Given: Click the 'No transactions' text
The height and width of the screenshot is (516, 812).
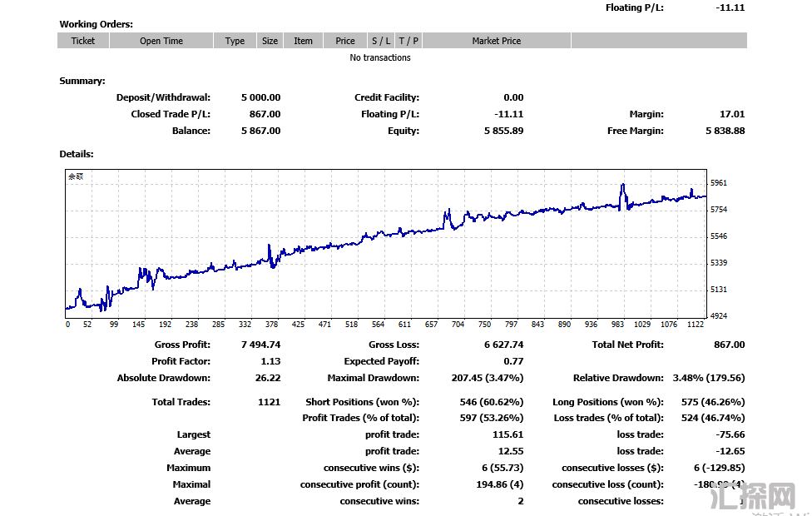Looking at the screenshot, I should click(380, 57).
